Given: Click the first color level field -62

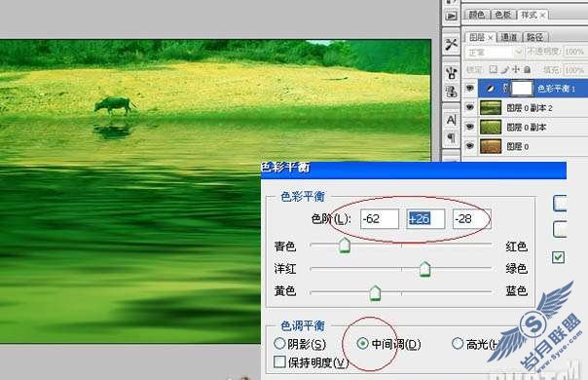Looking at the screenshot, I should coord(380,219).
